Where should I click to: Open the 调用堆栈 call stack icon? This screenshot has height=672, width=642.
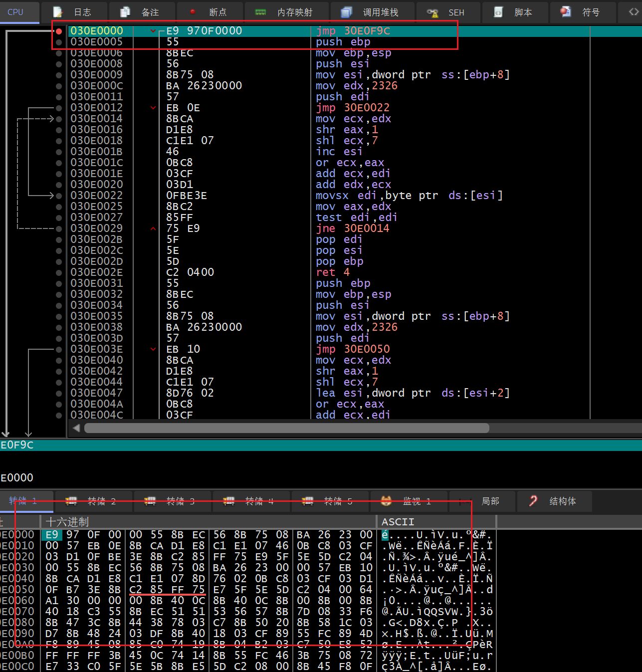click(347, 12)
